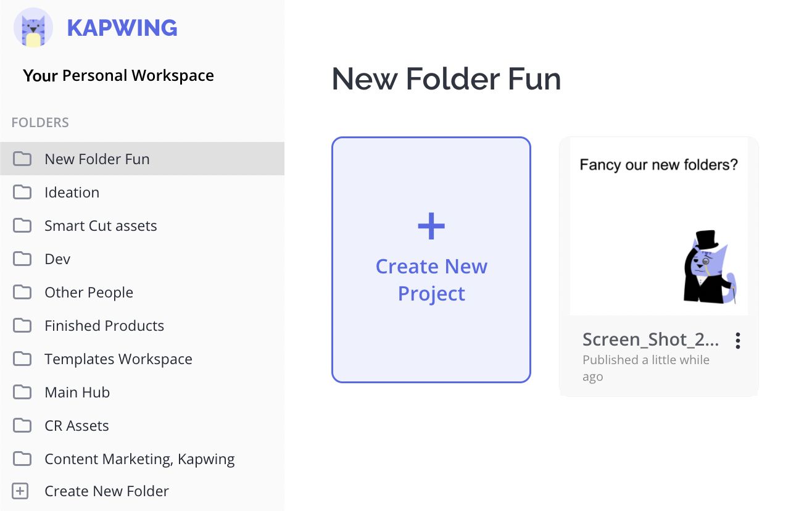Screen dimensions: 812x511
Task: Open Content Marketing, Kapwing folder
Action: tap(139, 459)
